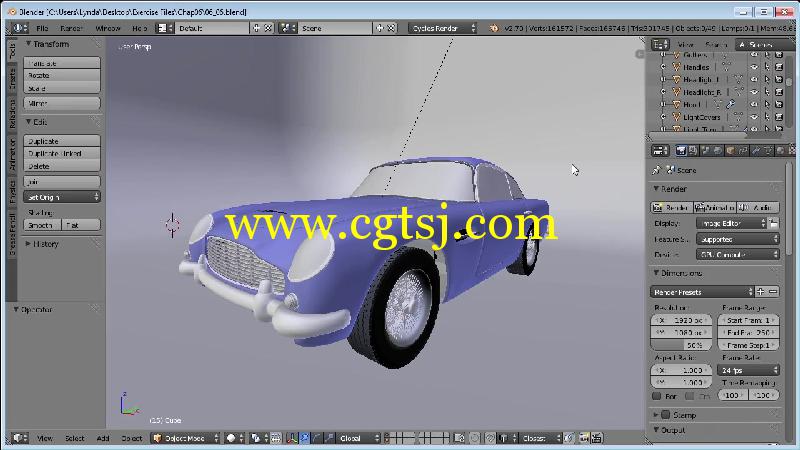The image size is (800, 450).
Task: Toggle renderability camera for Headlight_R row
Action: pyautogui.click(x=779, y=92)
